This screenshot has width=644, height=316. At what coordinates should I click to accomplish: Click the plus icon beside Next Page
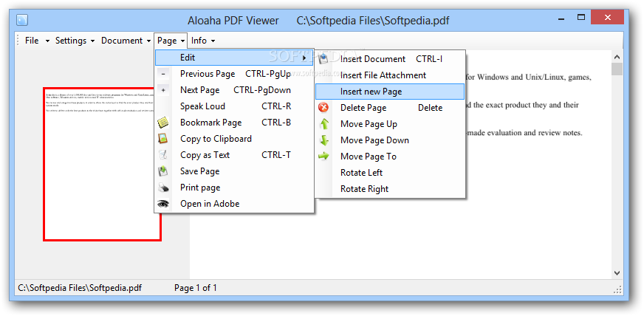tap(163, 90)
